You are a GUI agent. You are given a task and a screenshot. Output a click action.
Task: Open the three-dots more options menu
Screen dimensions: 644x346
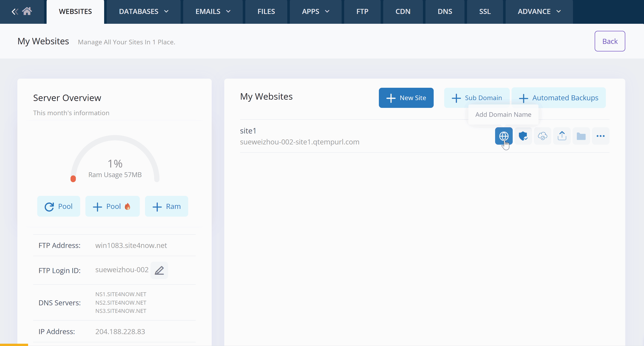(601, 136)
